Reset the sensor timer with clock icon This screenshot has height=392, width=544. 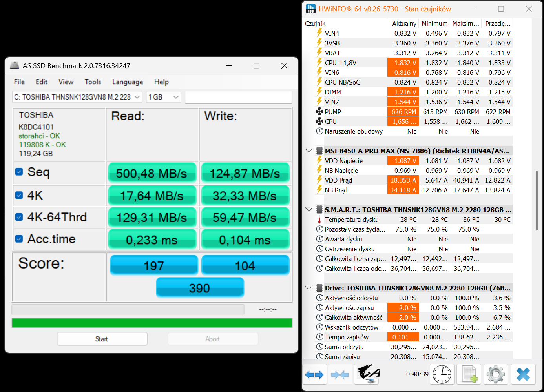442,374
